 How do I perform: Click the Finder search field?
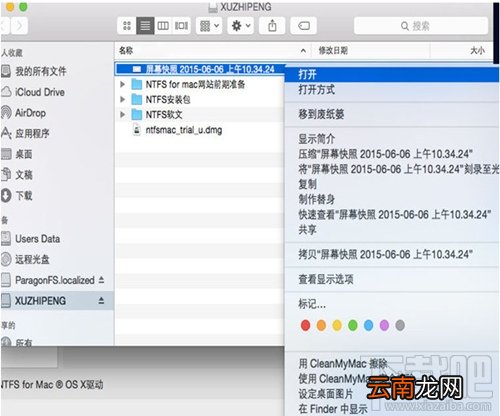click(x=421, y=26)
